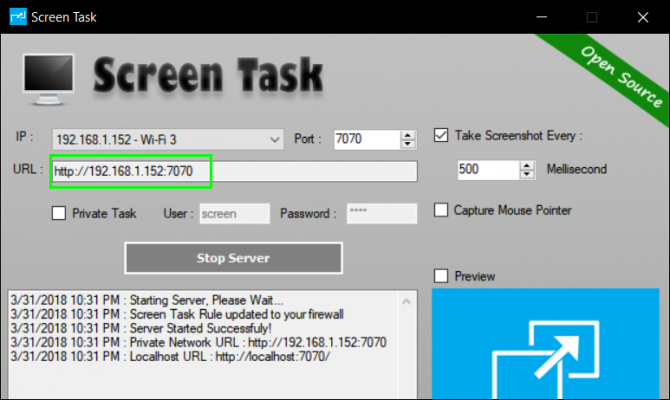This screenshot has width=670, height=400.
Task: Minimize the Screen Task window
Action: (542, 17)
